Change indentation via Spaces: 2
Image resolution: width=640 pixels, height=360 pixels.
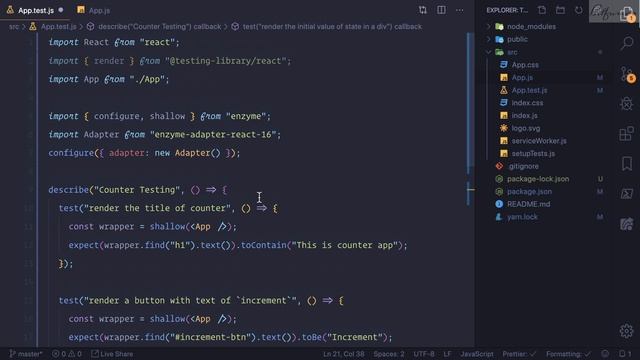(389, 354)
